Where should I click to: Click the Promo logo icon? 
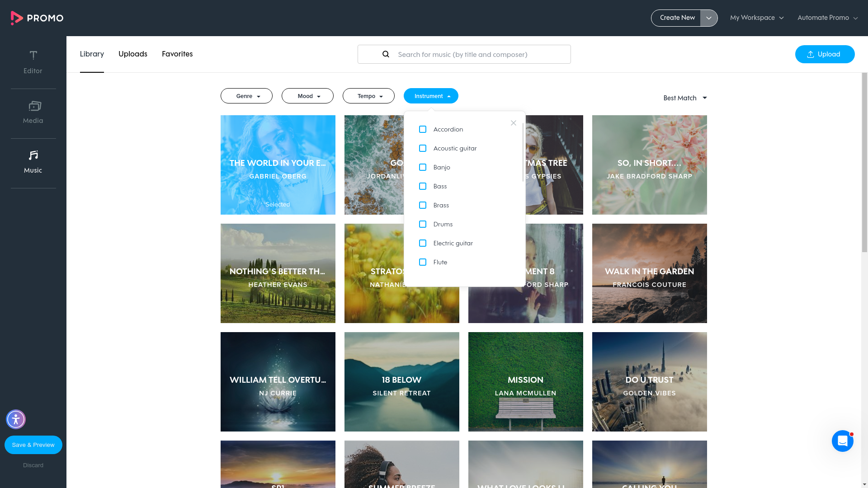[17, 18]
